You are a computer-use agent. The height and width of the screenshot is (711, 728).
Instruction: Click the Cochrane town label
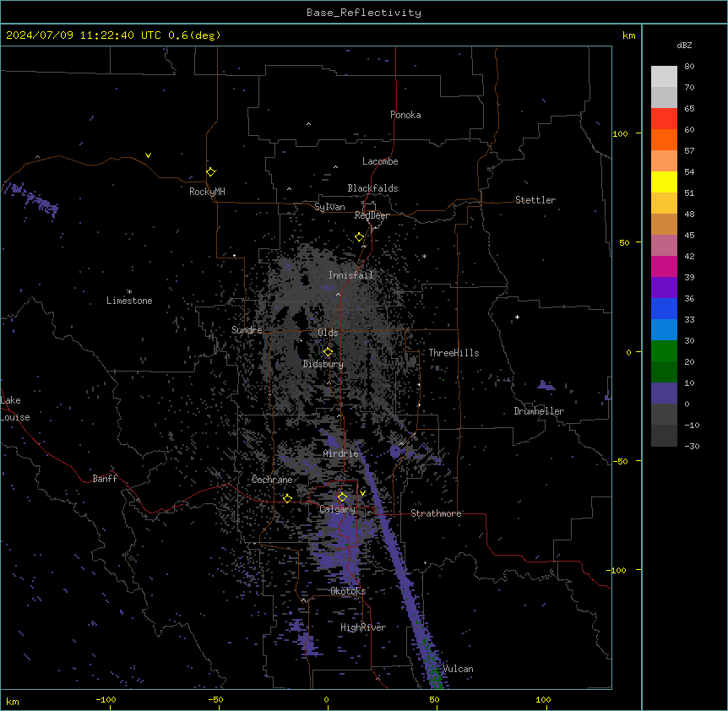coord(272,480)
